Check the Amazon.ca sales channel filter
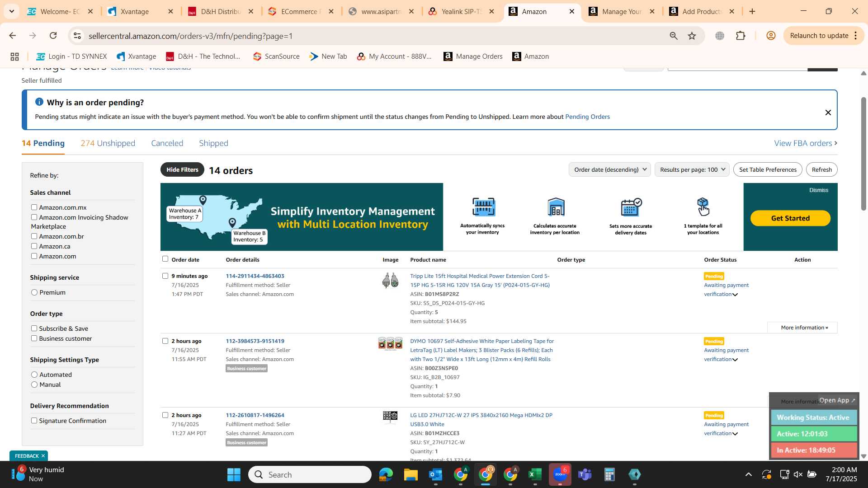This screenshot has height=488, width=868. (34, 246)
